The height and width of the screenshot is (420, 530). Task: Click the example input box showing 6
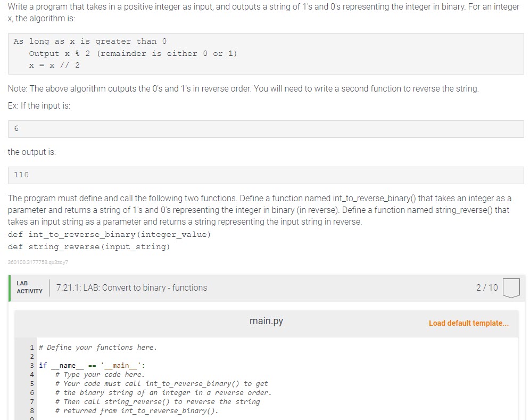(x=265, y=129)
